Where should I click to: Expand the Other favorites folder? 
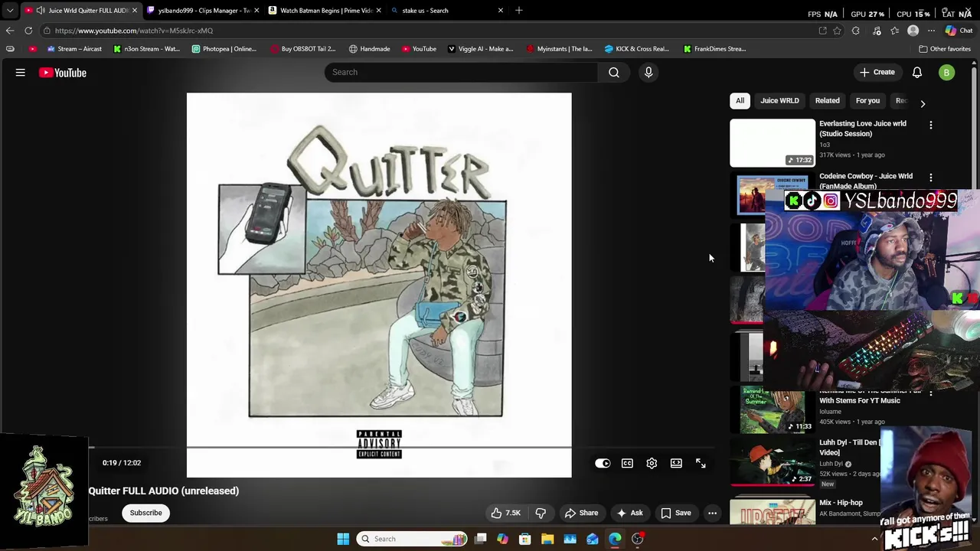(x=945, y=49)
